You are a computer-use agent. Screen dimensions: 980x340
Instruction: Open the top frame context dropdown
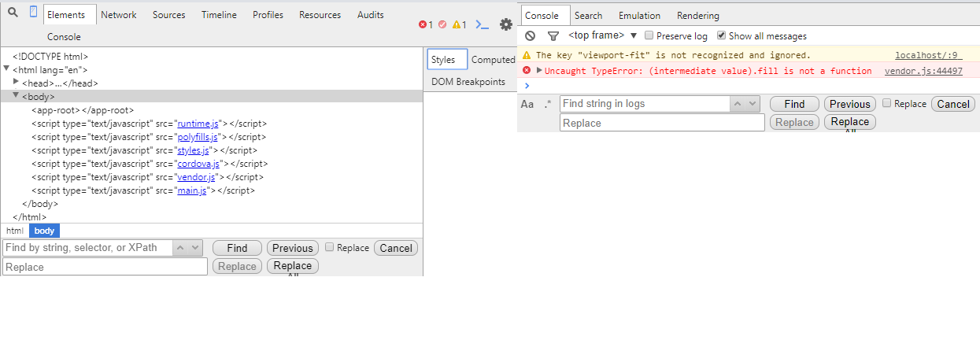603,35
